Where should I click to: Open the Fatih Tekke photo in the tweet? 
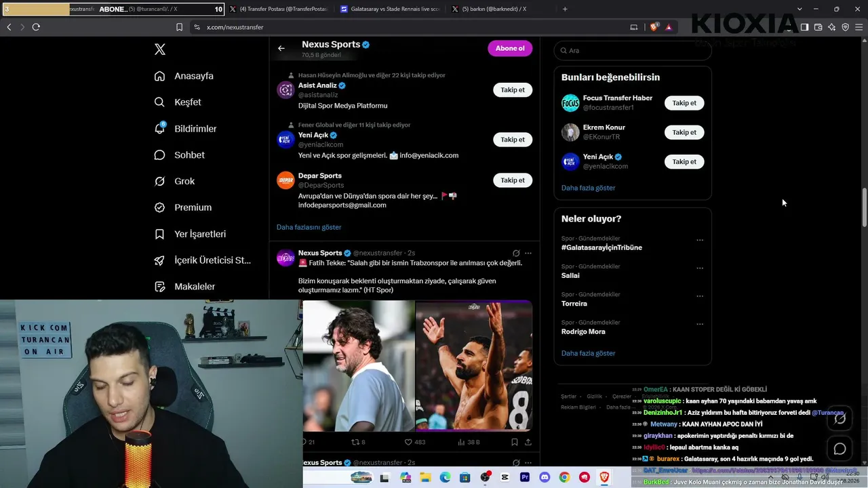[359, 366]
